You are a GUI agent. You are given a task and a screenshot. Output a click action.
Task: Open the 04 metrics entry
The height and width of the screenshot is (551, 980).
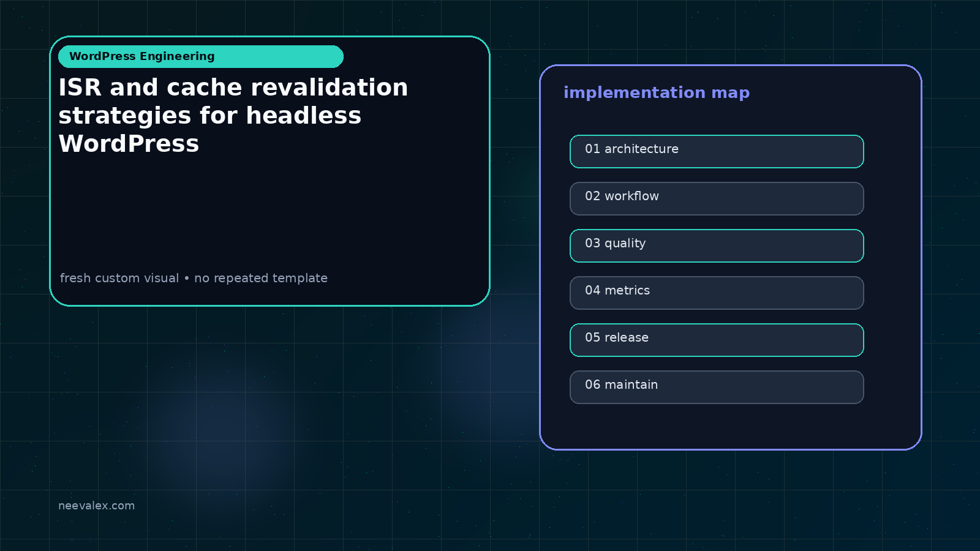click(x=717, y=293)
